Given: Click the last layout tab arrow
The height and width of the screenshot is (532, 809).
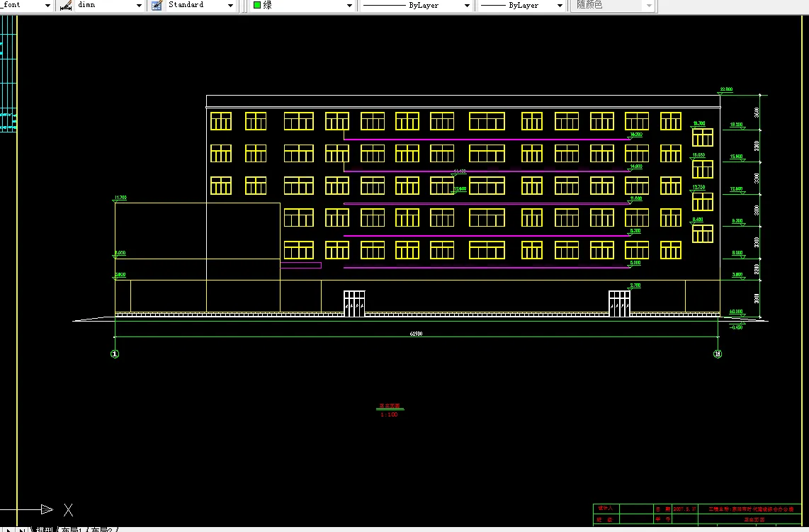Looking at the screenshot, I should click(22, 529).
